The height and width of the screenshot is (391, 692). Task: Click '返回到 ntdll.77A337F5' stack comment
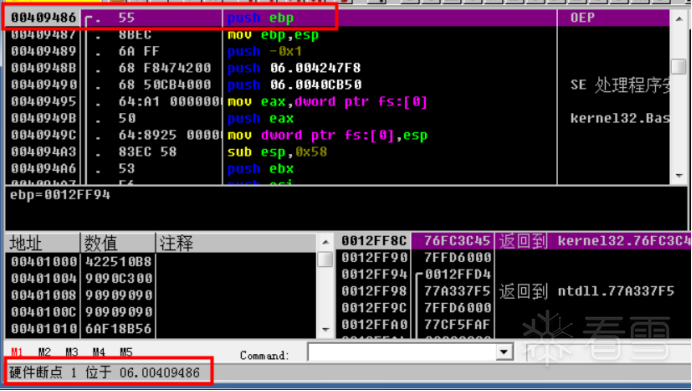click(x=587, y=291)
